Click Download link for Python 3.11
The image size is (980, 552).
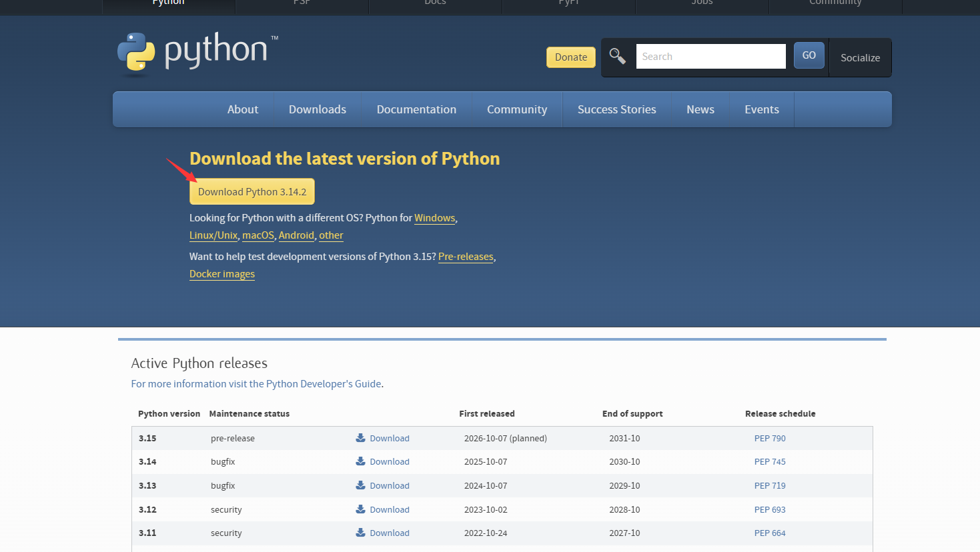click(x=390, y=533)
